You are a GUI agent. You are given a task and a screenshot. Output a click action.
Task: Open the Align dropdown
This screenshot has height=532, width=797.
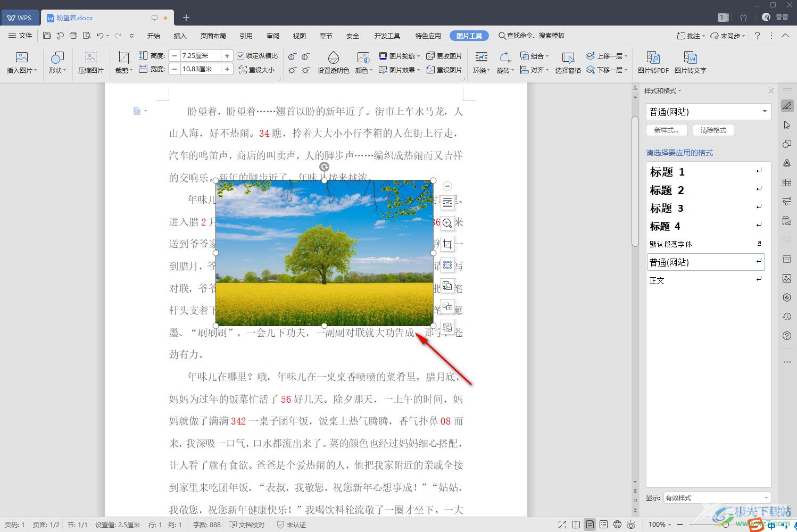(x=535, y=70)
